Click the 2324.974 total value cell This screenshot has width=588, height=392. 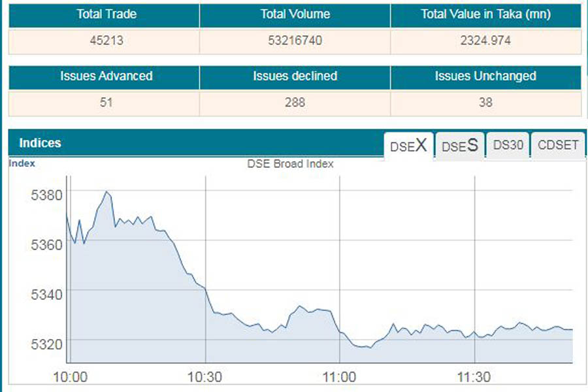(x=485, y=41)
